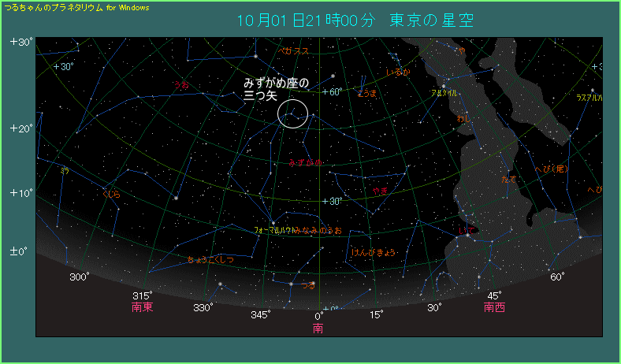
Task: Click the くじら constellation label
Action: tap(112, 193)
